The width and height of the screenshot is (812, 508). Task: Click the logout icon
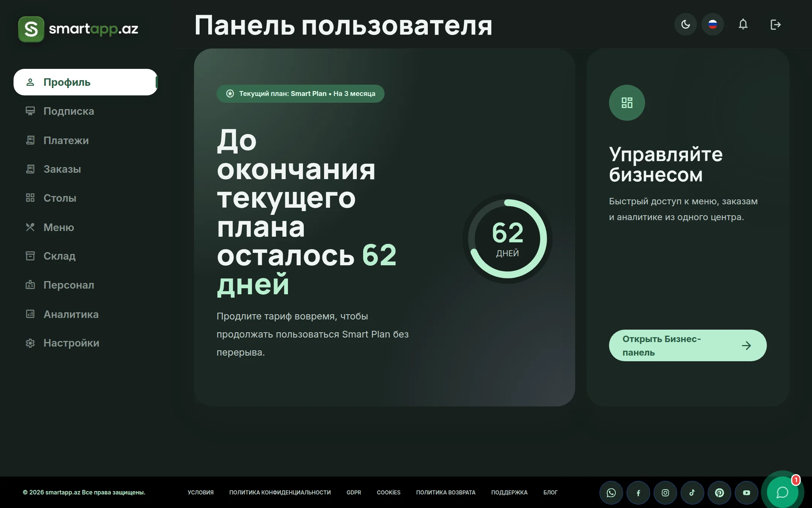(776, 24)
